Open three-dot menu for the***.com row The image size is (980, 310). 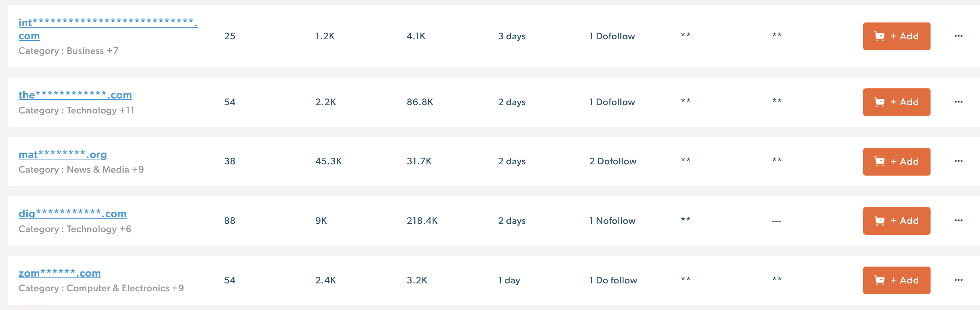[x=958, y=102]
